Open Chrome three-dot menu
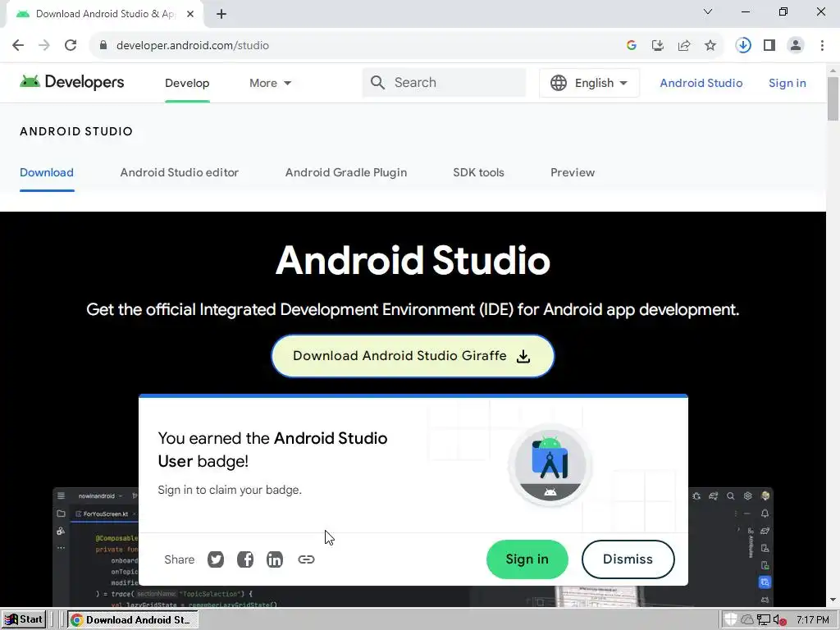Viewport: 840px width, 630px height. (822, 46)
